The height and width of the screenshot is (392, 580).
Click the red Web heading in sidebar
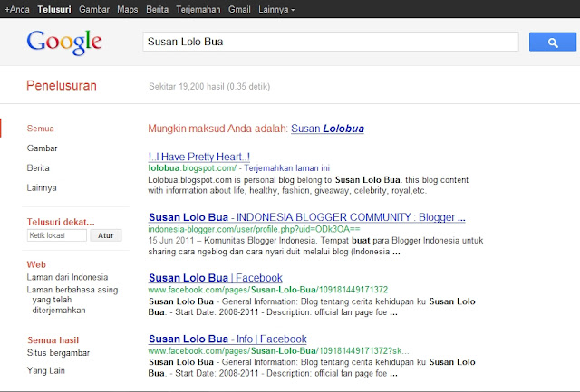[36, 264]
